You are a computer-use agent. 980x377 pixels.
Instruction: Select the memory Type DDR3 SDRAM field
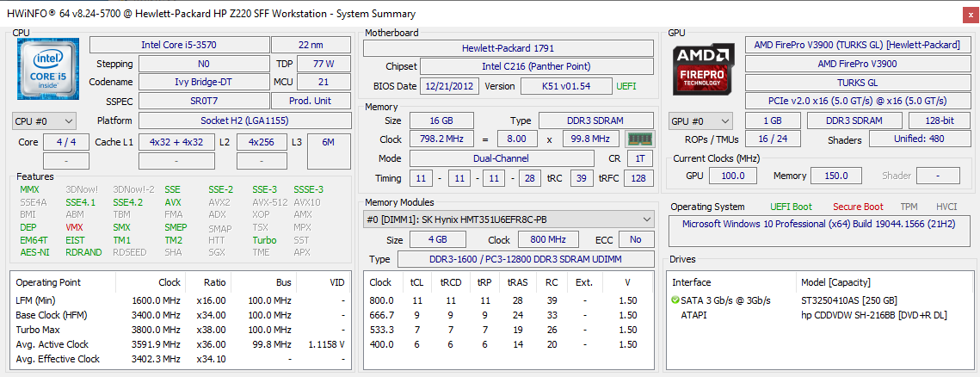coord(596,121)
